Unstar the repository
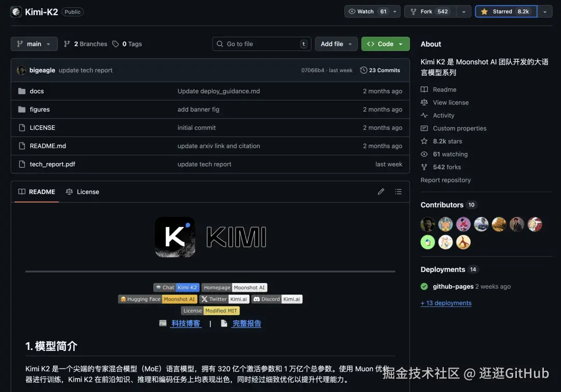The width and height of the screenshot is (561, 392). (x=506, y=10)
